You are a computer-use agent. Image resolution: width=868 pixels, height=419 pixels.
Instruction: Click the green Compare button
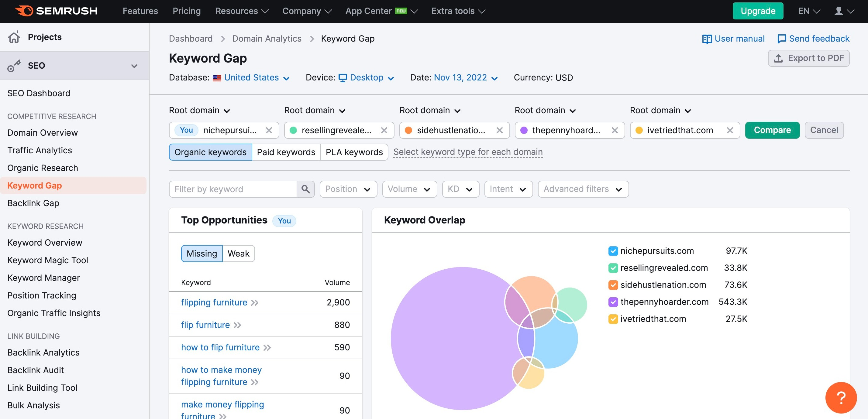772,130
